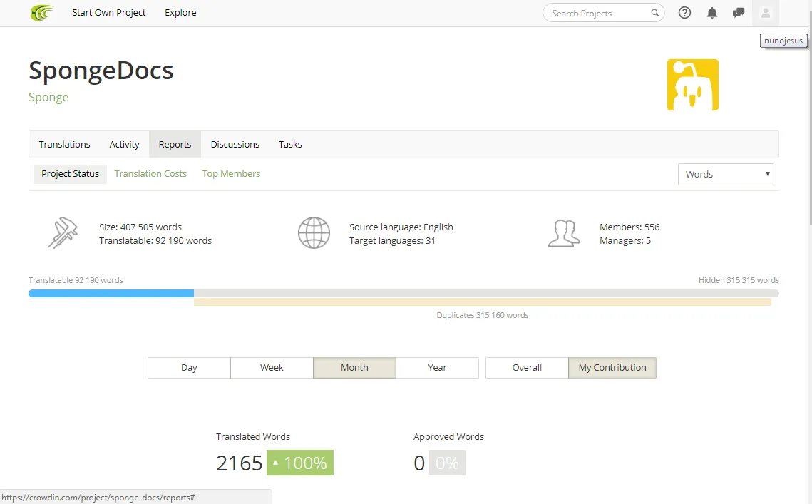Viewport: 812px width, 504px height.
Task: Click the caliper size icon
Action: (63, 232)
